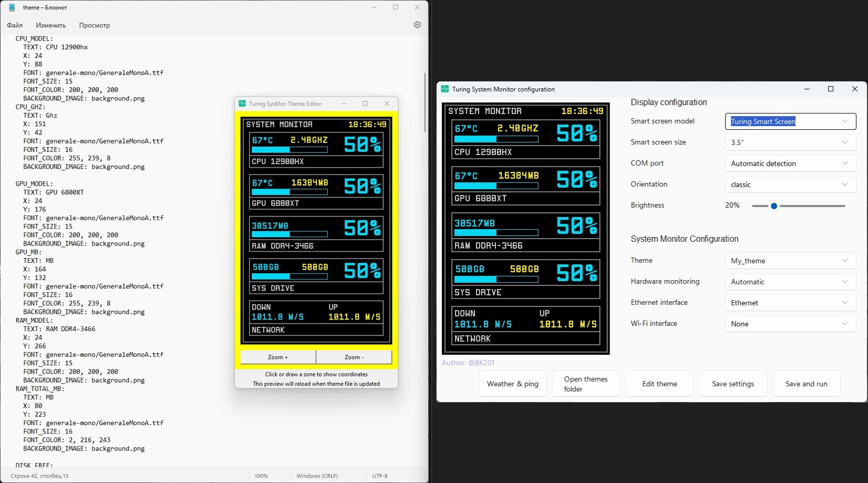The height and width of the screenshot is (483, 868).
Task: Click Save and run button
Action: 807,384
